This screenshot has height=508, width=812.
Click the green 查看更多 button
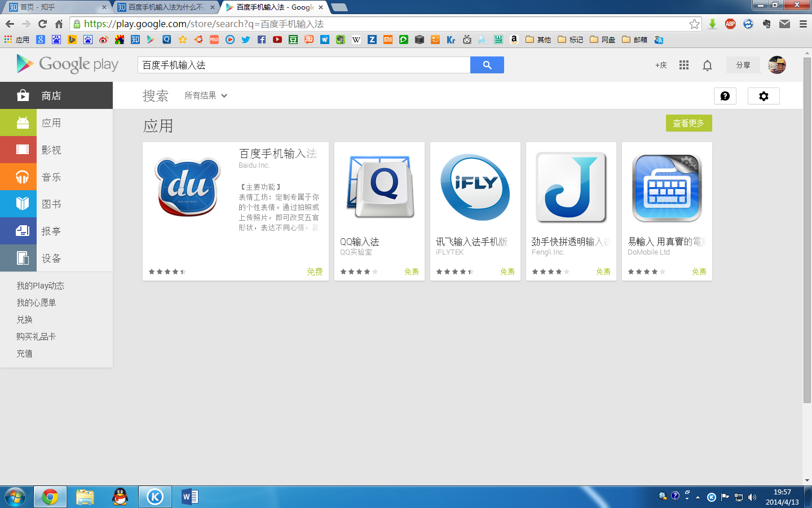(x=689, y=123)
